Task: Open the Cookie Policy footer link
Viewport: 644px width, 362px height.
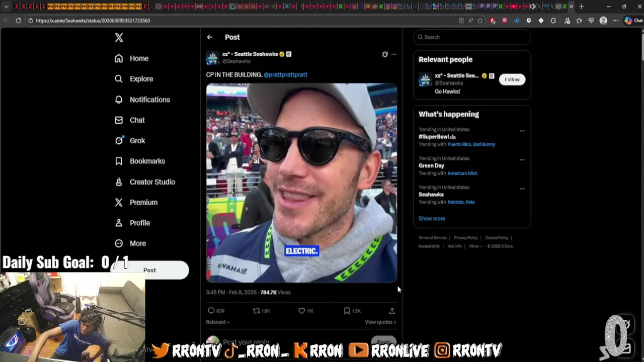Action: [x=497, y=238]
